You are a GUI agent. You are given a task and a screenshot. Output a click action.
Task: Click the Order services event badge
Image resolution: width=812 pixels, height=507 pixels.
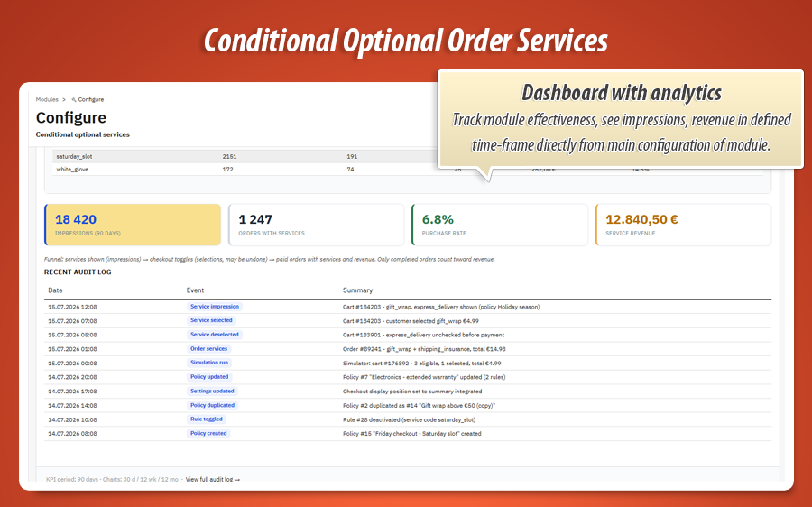[208, 349]
